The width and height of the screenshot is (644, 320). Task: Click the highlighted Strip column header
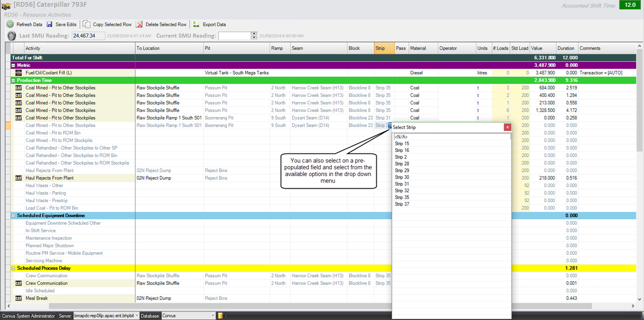pyautogui.click(x=384, y=48)
